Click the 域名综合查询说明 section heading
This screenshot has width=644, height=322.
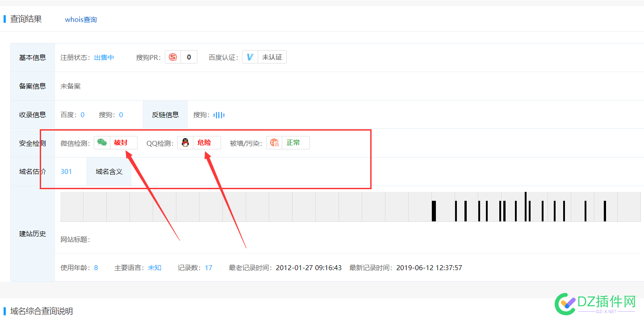click(x=42, y=311)
